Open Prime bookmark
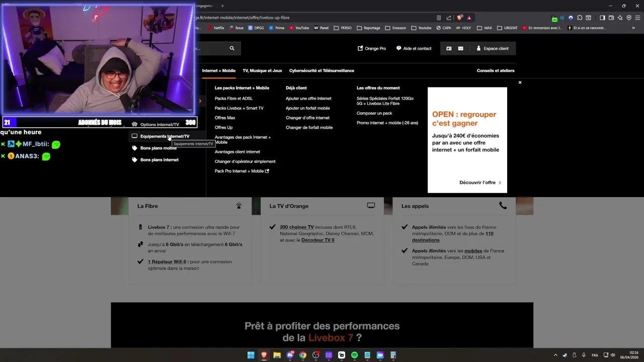 pos(276,28)
